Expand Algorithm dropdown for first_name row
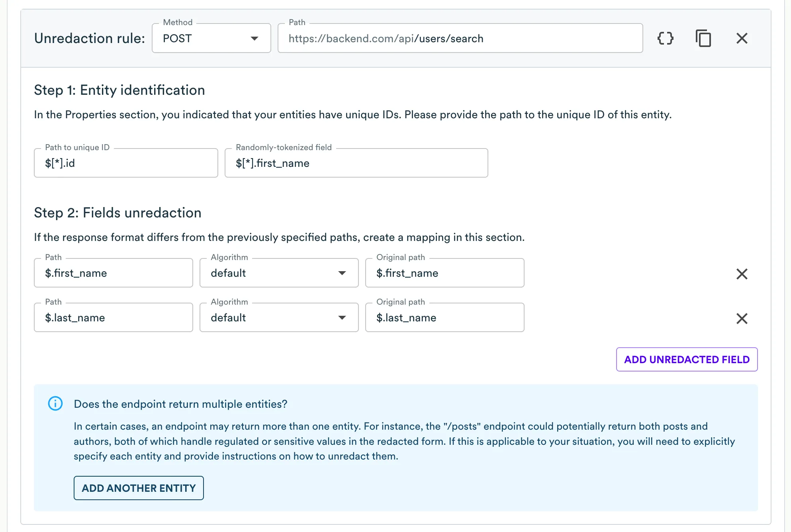Screen dimensions: 791x532 click(279, 273)
